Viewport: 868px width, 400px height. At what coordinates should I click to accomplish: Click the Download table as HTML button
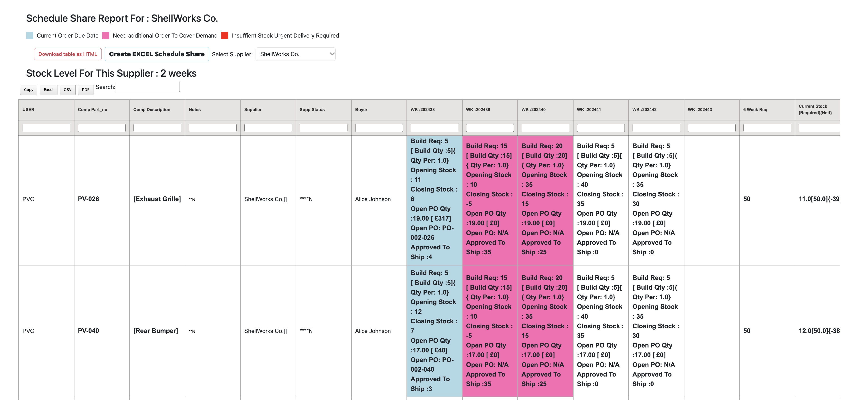(68, 54)
